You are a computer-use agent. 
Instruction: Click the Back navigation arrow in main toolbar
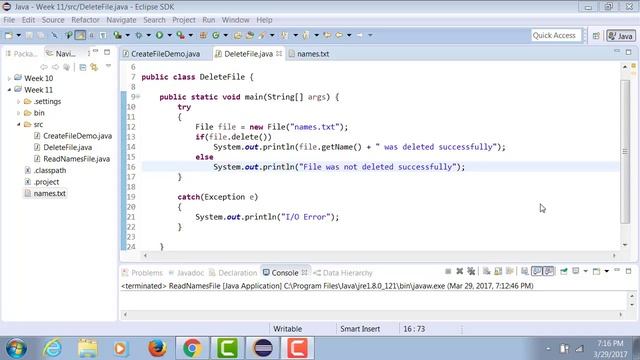(339, 36)
